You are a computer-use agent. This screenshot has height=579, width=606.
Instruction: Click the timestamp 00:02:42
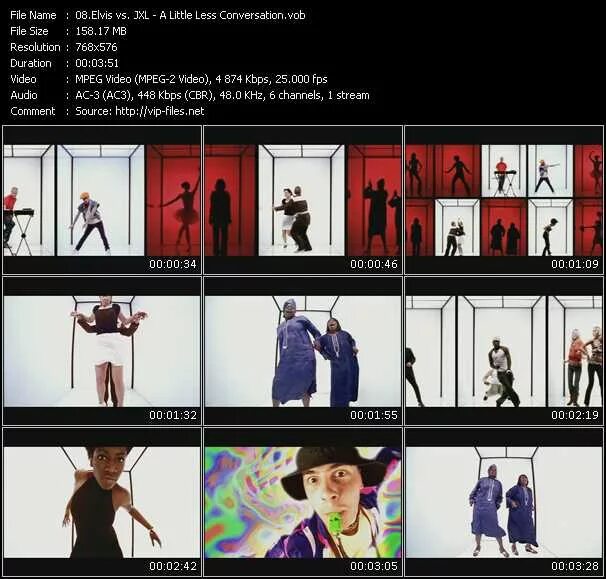173,567
